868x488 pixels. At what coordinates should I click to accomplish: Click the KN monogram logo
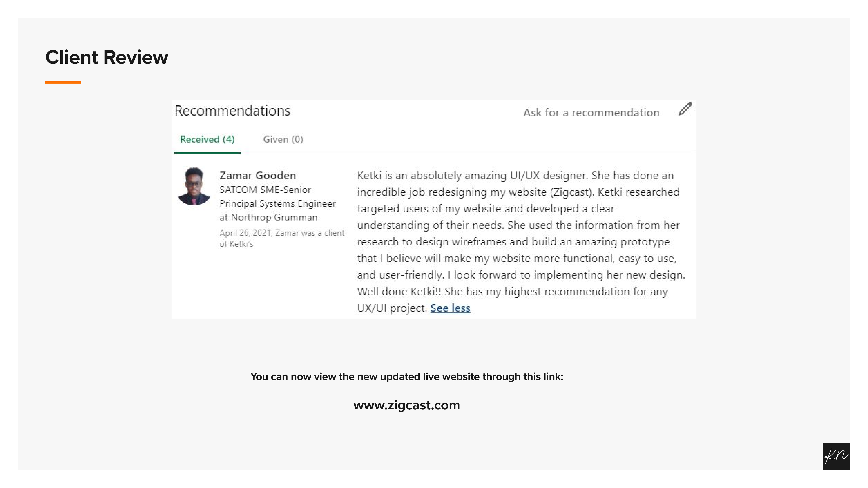[x=836, y=456]
